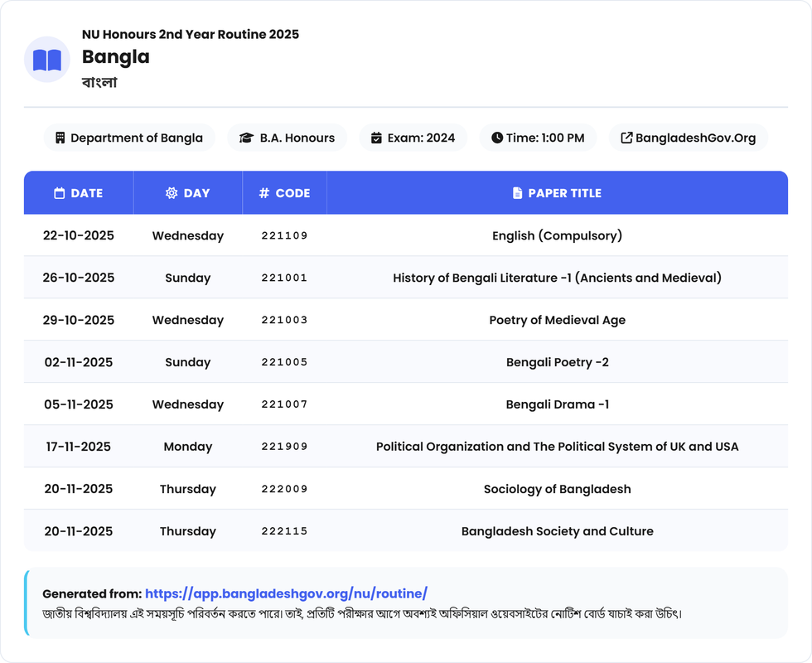Click the calendar check icon beside Exam: 2024

376,138
